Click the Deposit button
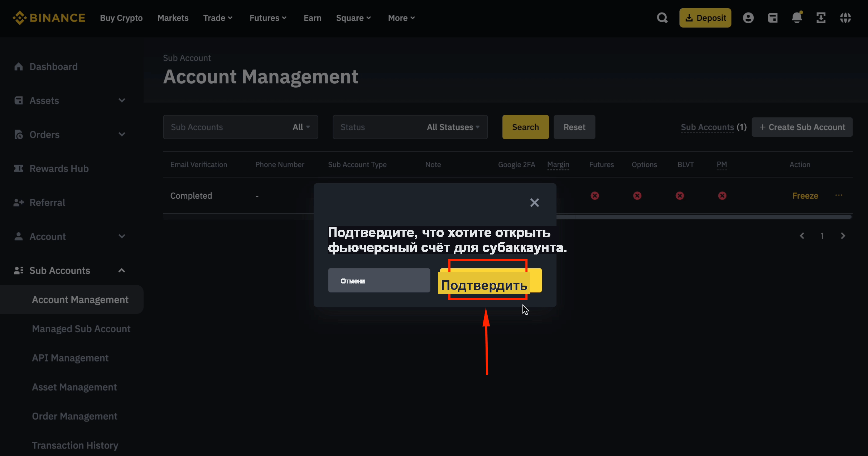 tap(705, 18)
